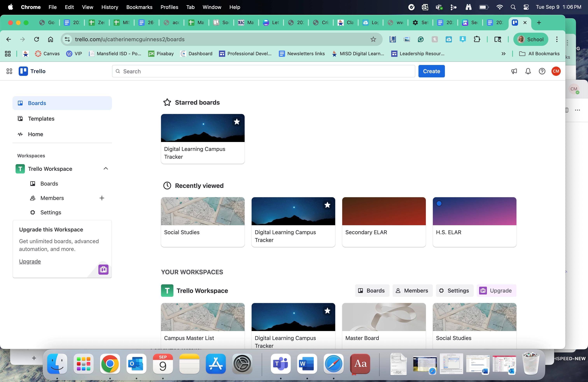Click the workspace Members button
Viewport: 588px width, 382px height.
(x=412, y=291)
